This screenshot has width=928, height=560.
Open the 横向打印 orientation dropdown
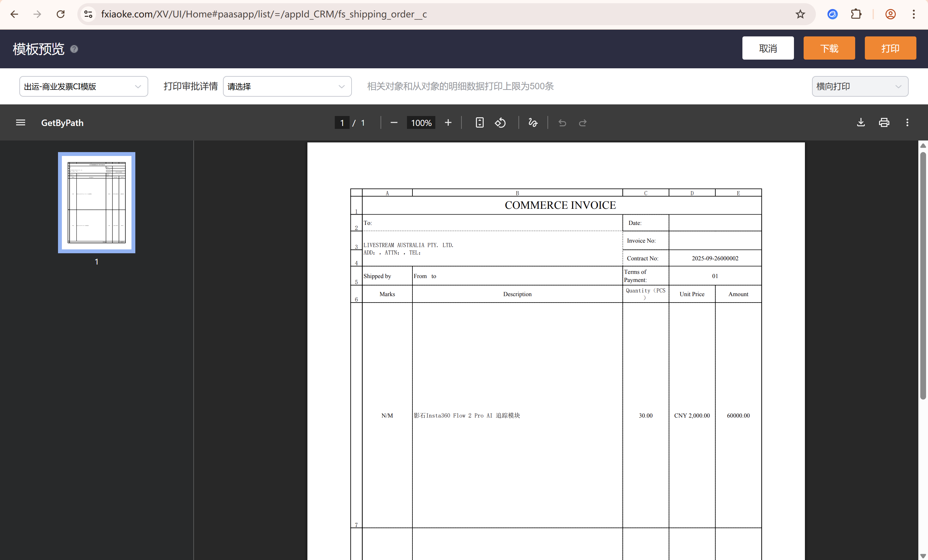(859, 87)
